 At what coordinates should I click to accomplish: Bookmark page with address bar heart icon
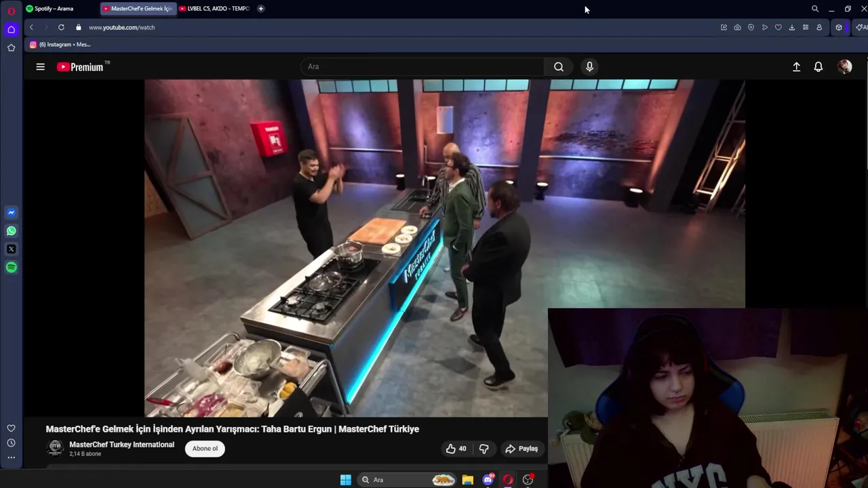click(x=778, y=27)
